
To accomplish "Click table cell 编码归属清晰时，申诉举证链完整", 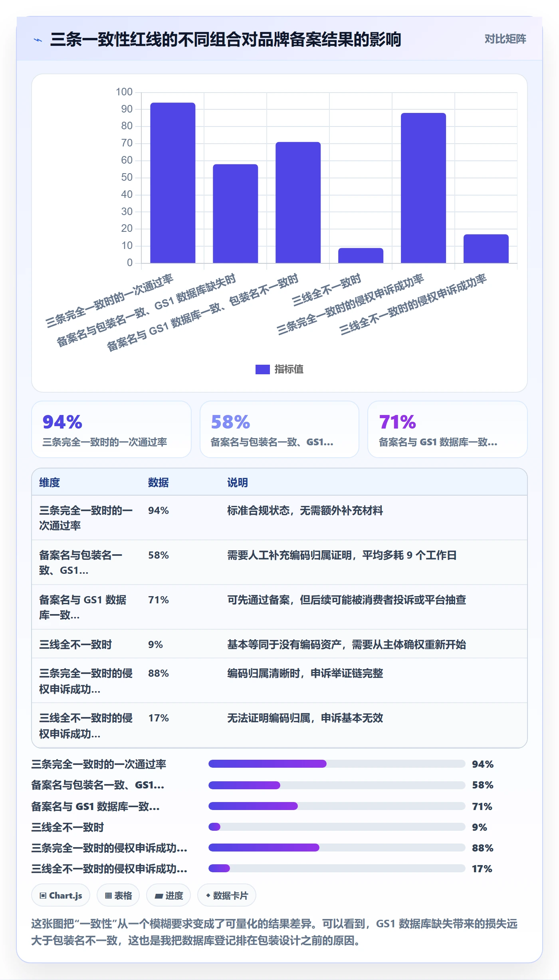I will (305, 673).
